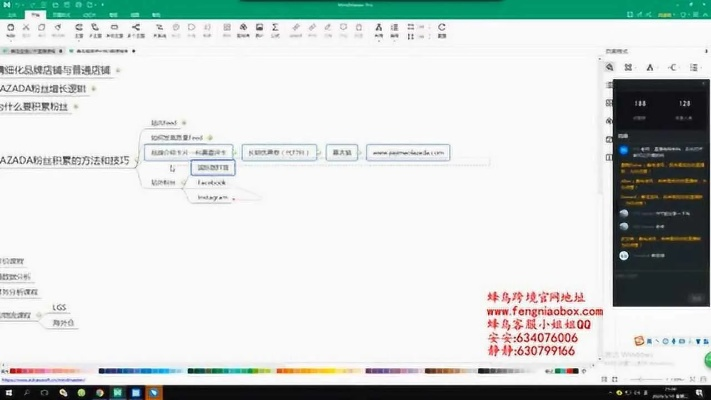Click the status bar URL link at bottom left
Viewport: 711px width, 400px height.
tap(40, 380)
